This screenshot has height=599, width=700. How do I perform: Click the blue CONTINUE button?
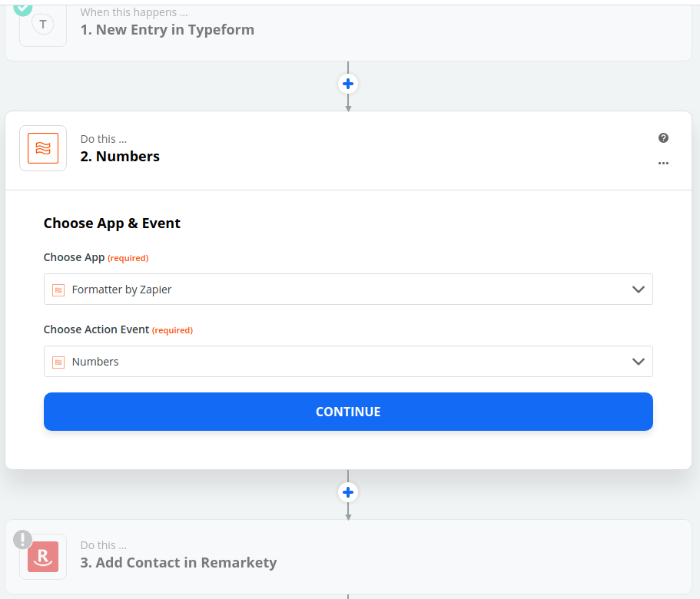point(348,412)
